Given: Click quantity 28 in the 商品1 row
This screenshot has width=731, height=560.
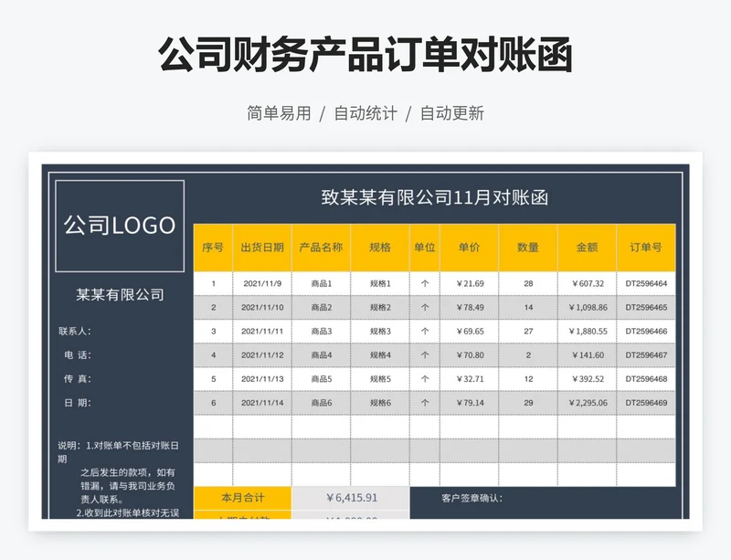Looking at the screenshot, I should [528, 283].
